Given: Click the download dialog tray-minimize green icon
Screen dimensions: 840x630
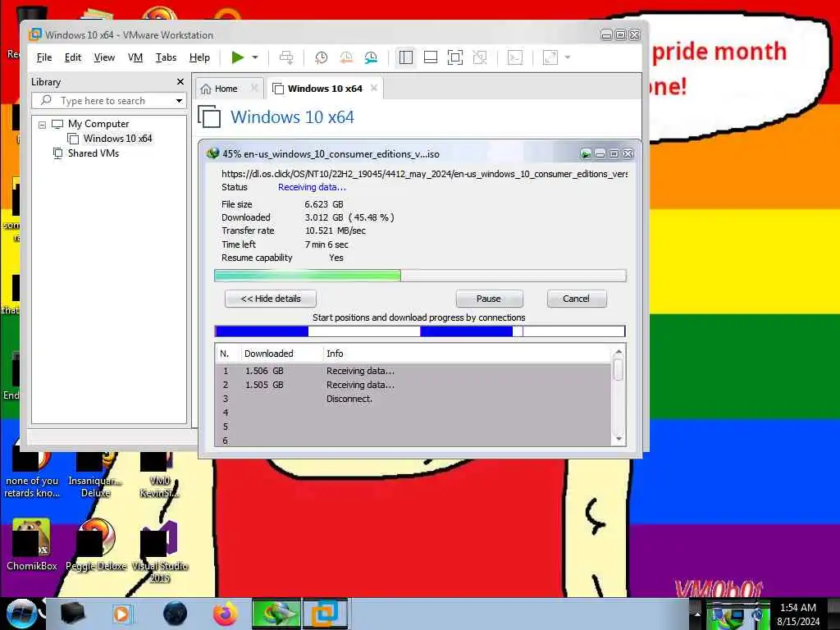Looking at the screenshot, I should coord(586,154).
